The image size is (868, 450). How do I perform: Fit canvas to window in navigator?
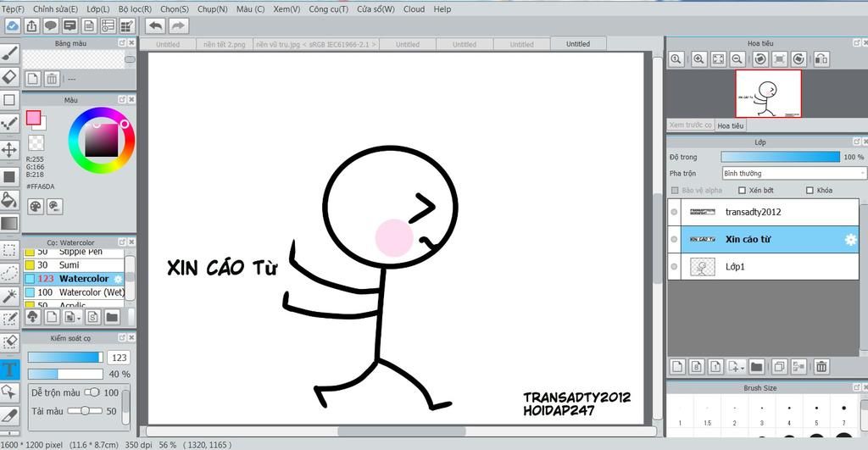pyautogui.click(x=718, y=59)
